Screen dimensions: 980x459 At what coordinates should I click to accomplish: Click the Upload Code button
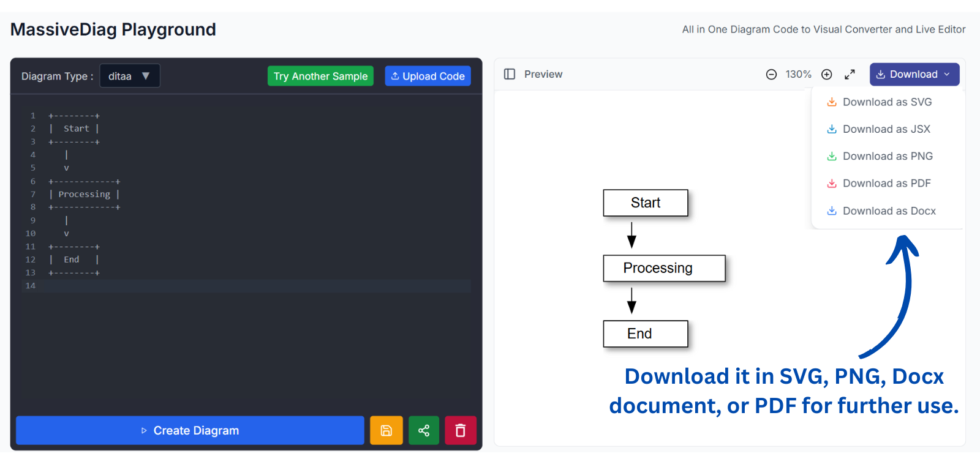coord(428,76)
